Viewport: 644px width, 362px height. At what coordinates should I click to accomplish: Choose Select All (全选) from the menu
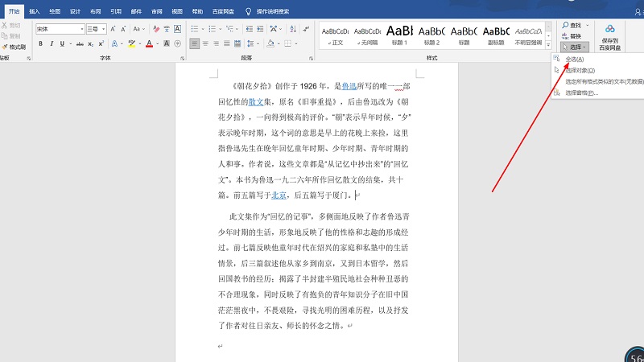coord(574,60)
